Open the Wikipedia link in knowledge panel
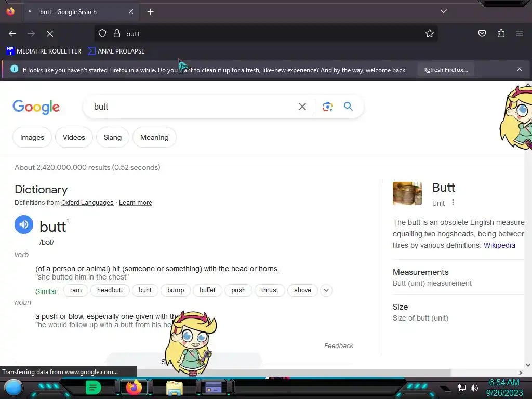Image resolution: width=532 pixels, height=399 pixels. pos(499,245)
